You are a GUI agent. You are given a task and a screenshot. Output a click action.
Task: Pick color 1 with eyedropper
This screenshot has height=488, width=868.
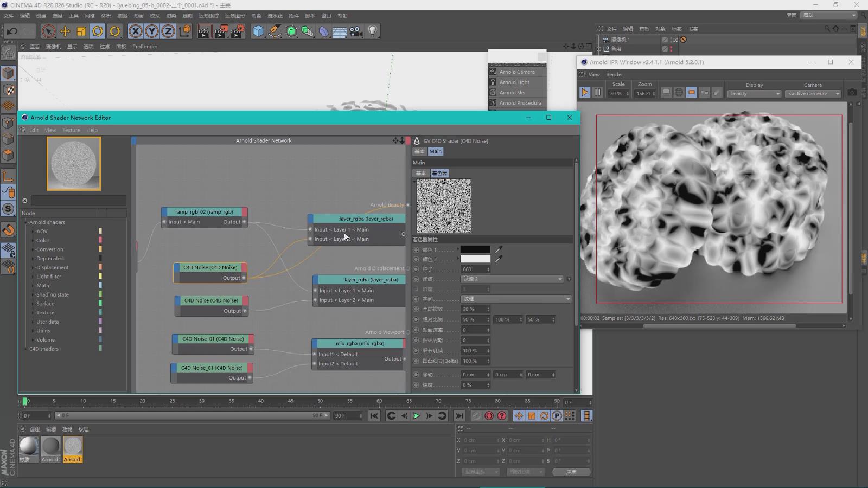[x=499, y=249]
